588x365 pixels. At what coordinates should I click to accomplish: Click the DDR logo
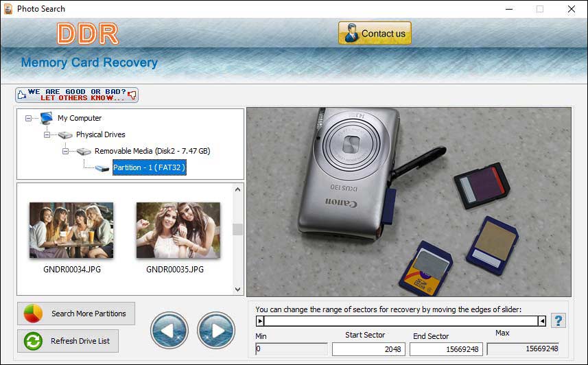click(x=88, y=34)
